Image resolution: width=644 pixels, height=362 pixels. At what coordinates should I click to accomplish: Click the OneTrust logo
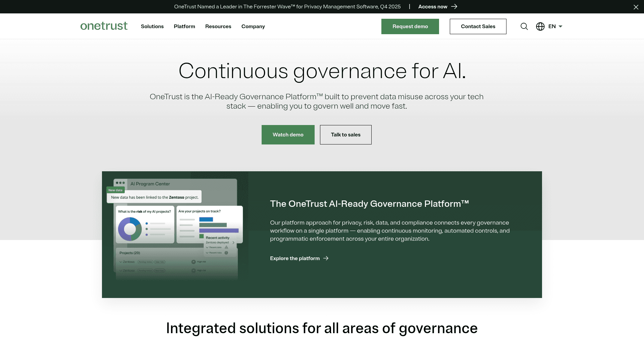[104, 26]
